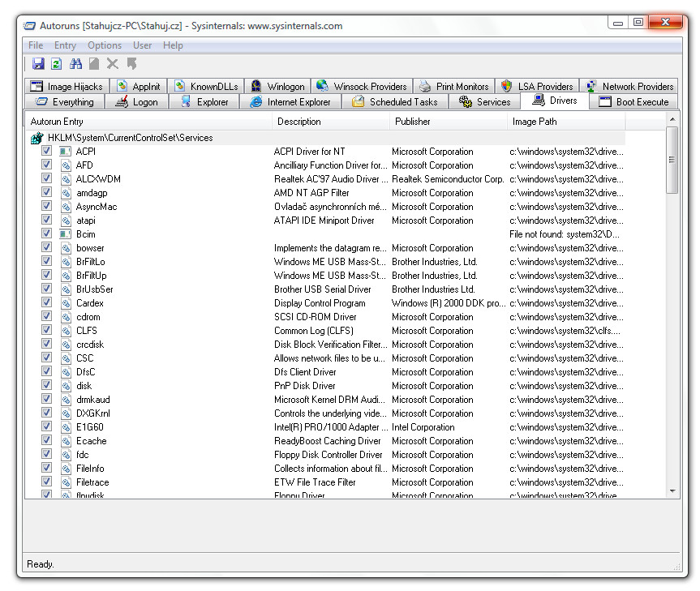Screen dimensions: 700x591
Task: Open the Entry menu
Action: click(x=65, y=45)
